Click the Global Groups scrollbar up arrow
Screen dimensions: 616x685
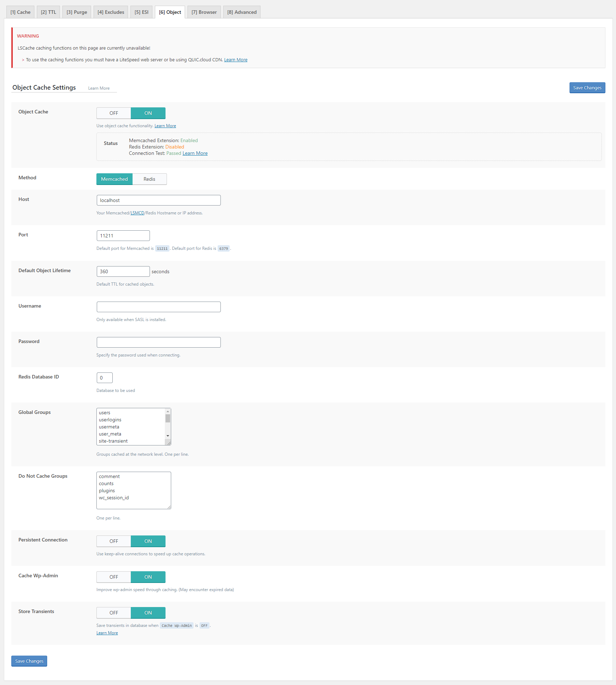(168, 411)
